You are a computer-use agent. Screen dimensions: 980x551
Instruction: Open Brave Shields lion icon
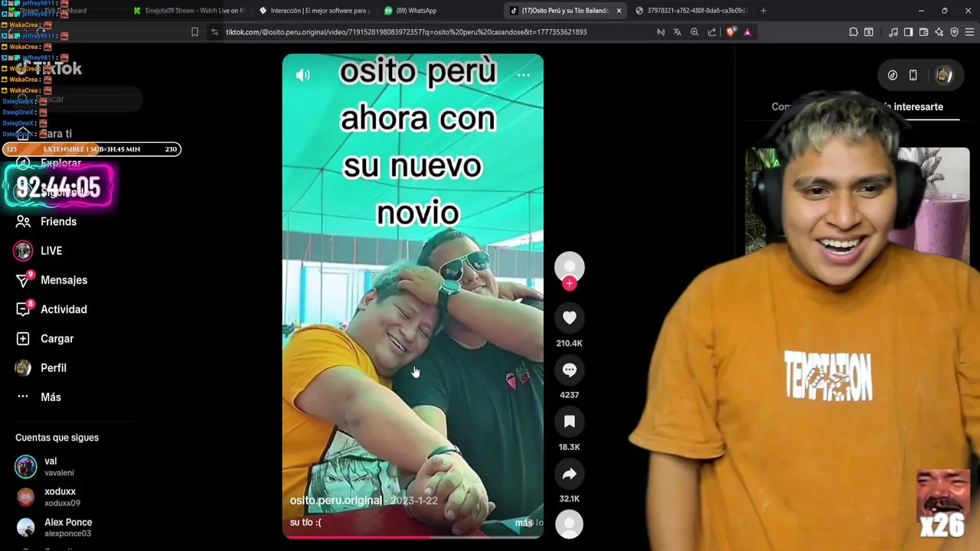pyautogui.click(x=730, y=32)
